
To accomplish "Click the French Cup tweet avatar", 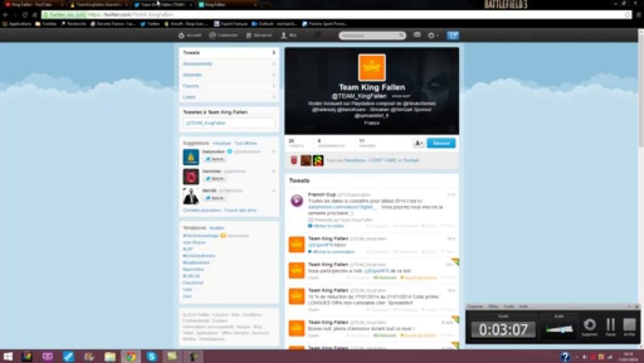I will click(x=297, y=201).
